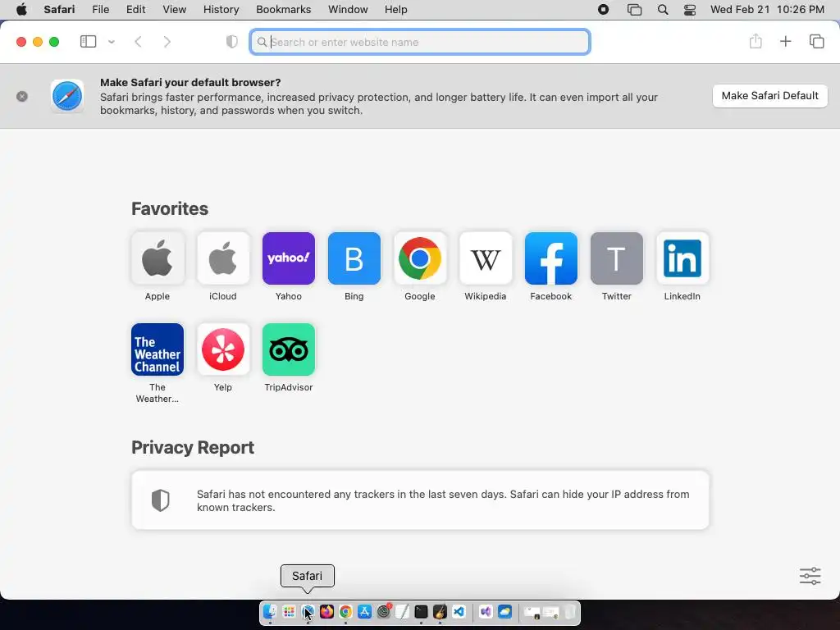Viewport: 840px width, 630px height.
Task: Focus the search or website address field
Action: [x=420, y=42]
